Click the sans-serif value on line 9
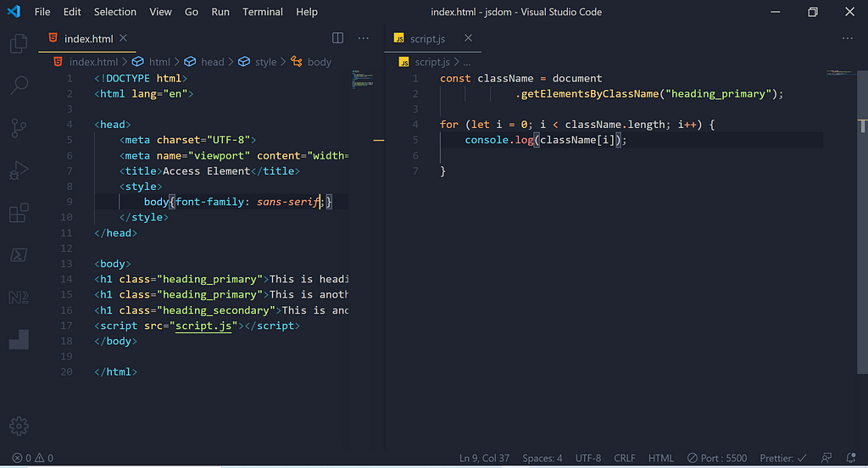Viewport: 868px width, 468px height. click(288, 202)
